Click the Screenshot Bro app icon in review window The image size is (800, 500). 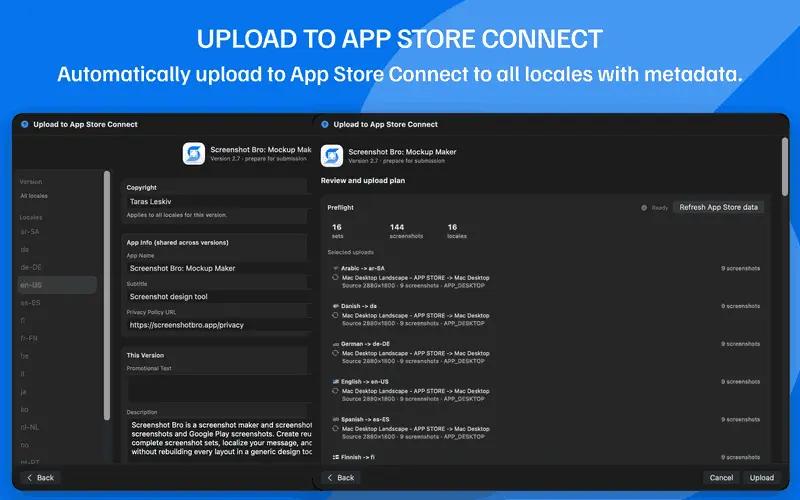[332, 156]
